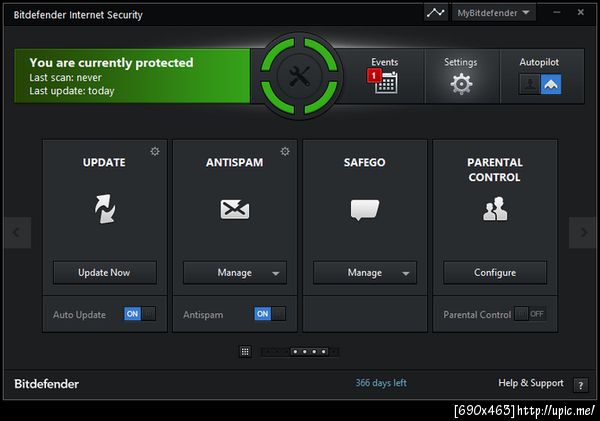Image resolution: width=600 pixels, height=421 pixels.
Task: Click the question mark help icon
Action: [580, 385]
